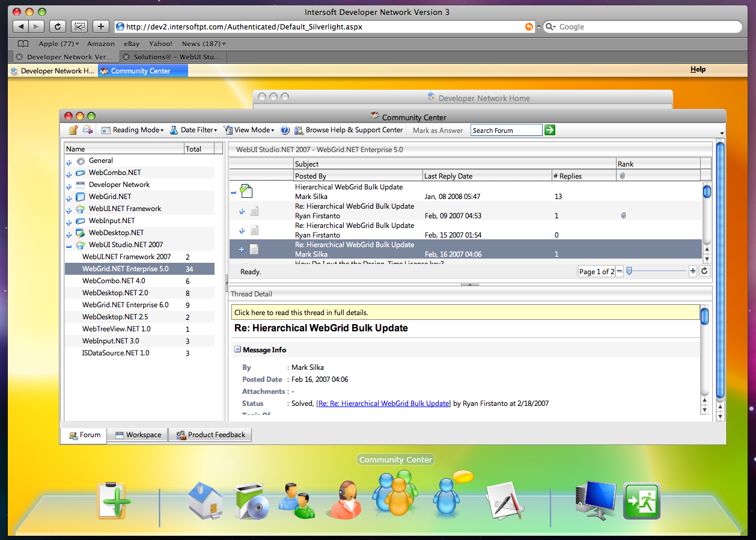
Task: Click the solved thread icon of Hierarchical WebGrid Bulk Update
Action: tap(246, 191)
